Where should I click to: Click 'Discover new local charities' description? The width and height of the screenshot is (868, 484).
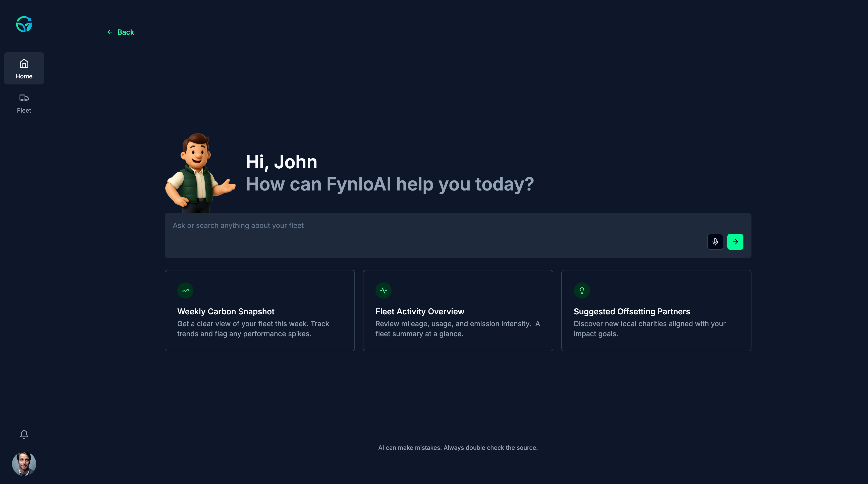[x=650, y=329]
